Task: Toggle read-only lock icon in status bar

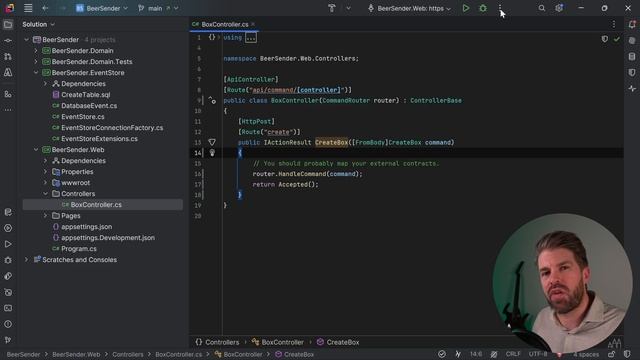Action: pos(611,354)
